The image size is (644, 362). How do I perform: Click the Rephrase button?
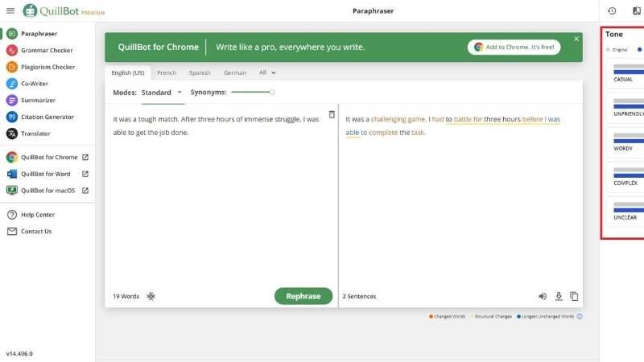pos(303,296)
